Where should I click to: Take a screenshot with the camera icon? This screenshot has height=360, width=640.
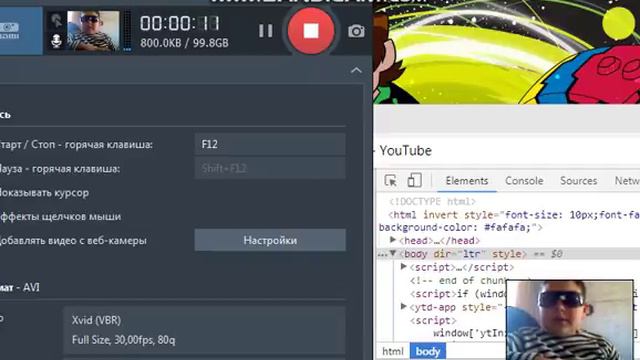[356, 31]
